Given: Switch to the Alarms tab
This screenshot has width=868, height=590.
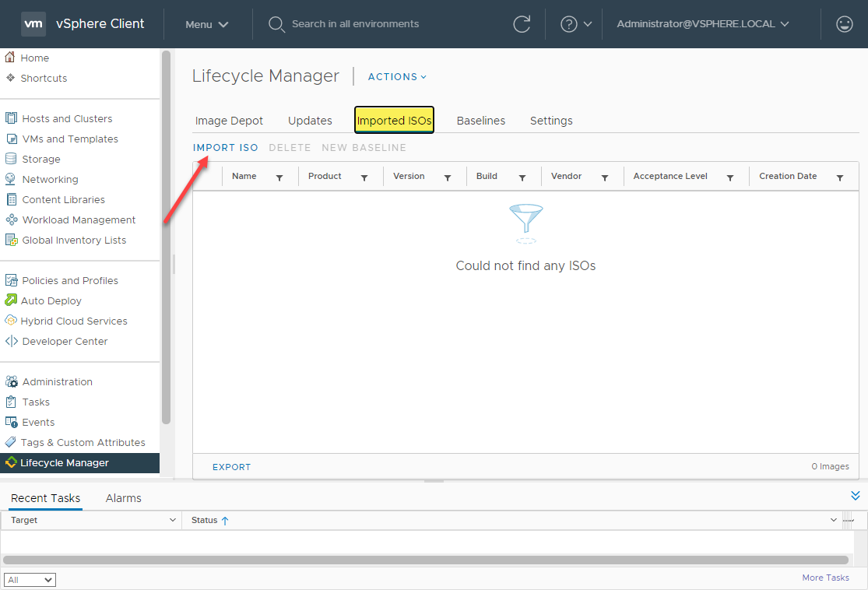Looking at the screenshot, I should pos(124,498).
